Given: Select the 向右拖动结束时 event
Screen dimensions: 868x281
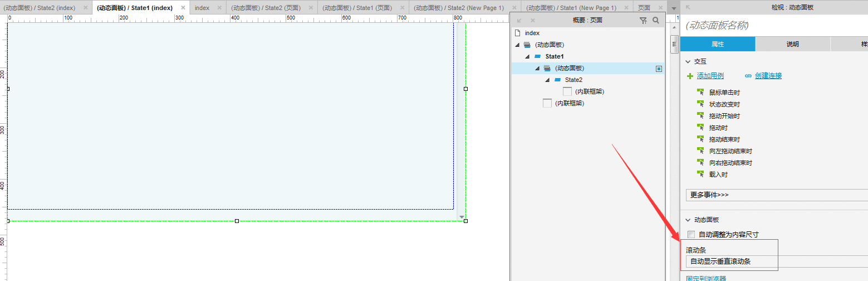Looking at the screenshot, I should point(730,163).
